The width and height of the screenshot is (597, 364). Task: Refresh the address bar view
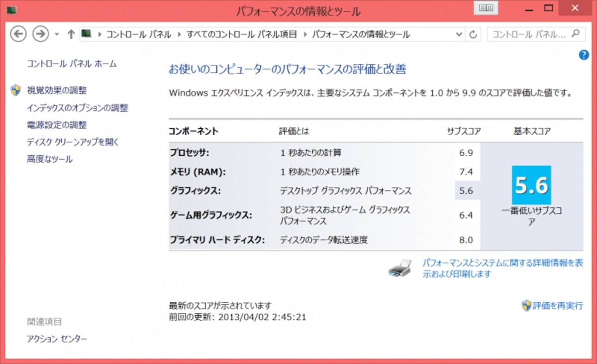click(x=473, y=34)
